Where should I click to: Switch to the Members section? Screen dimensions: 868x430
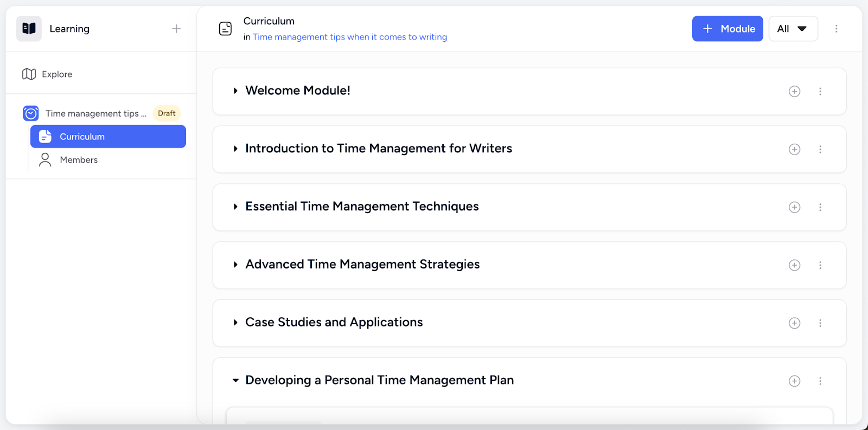79,159
